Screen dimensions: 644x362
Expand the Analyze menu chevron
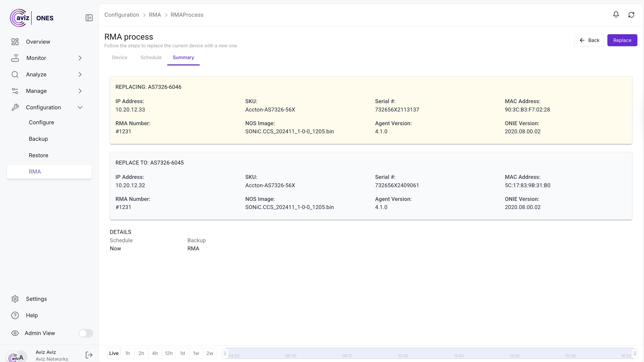[80, 74]
